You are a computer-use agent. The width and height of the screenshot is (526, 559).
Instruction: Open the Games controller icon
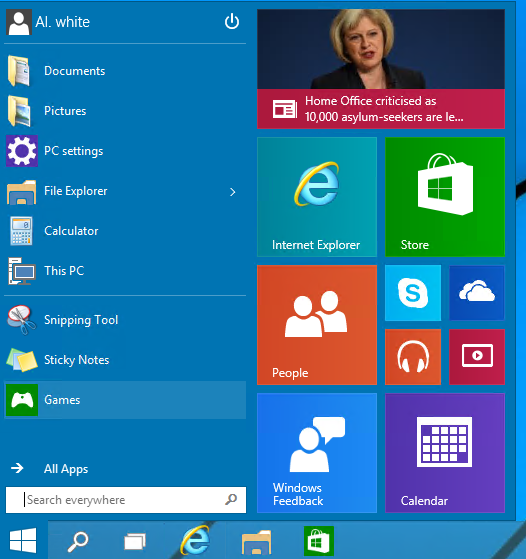22,400
